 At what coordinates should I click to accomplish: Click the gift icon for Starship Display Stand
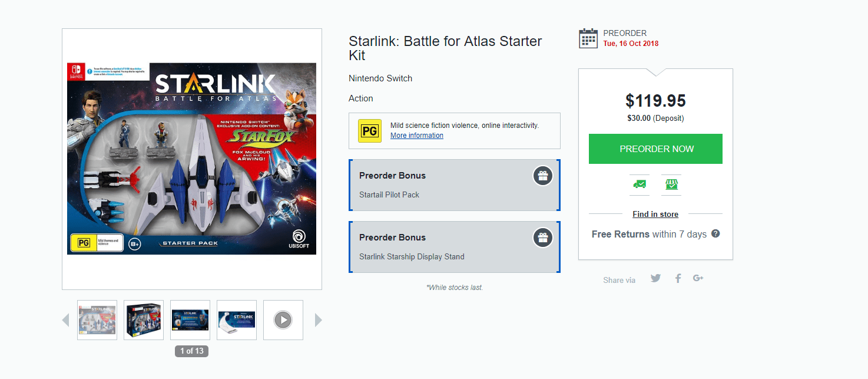tap(543, 238)
